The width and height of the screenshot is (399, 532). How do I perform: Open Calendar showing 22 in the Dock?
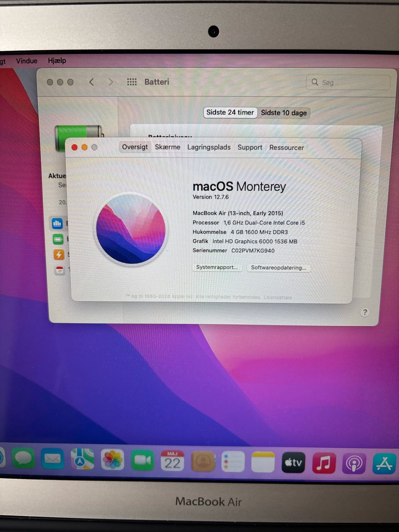click(172, 461)
